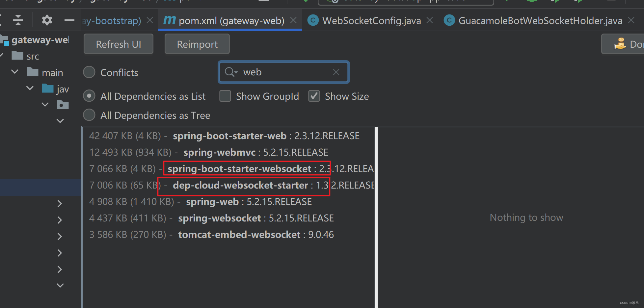Viewport: 644px width, 308px height.
Task: Collapse the main folder in project tree
Action: 14,71
